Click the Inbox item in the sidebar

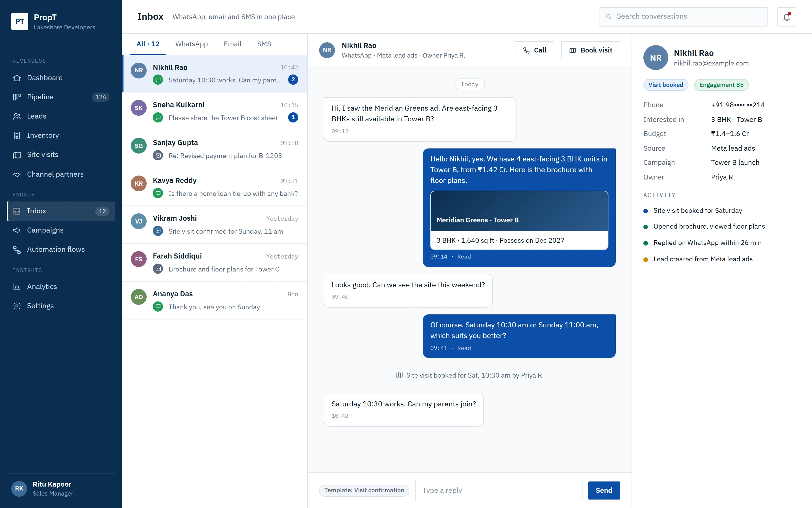[x=61, y=211]
